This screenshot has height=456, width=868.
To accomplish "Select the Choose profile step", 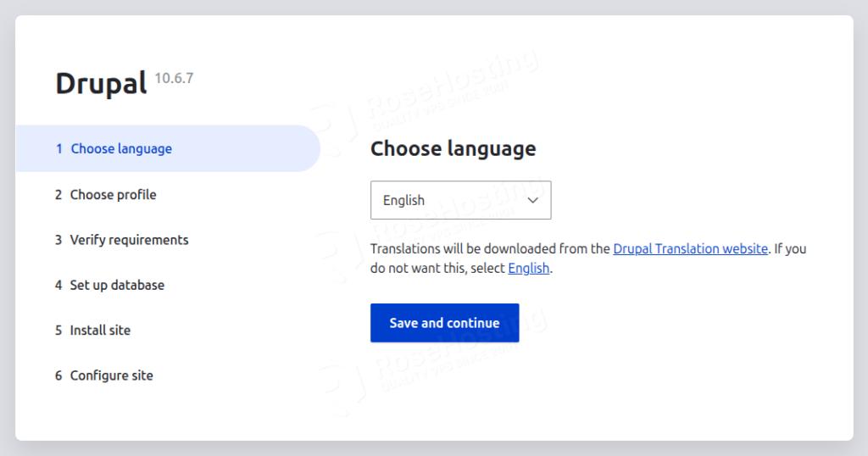I will point(105,195).
